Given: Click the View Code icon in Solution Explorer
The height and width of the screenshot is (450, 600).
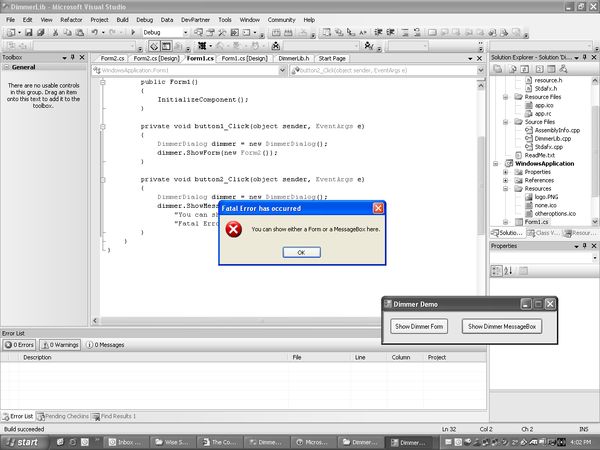Looking at the screenshot, I should click(x=539, y=69).
